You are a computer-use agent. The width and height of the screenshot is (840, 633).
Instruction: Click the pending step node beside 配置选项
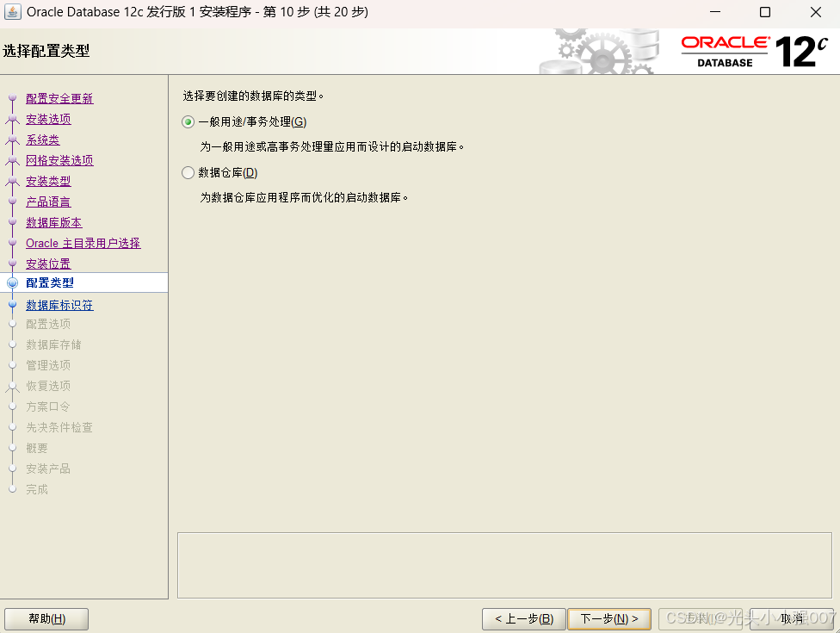12,323
